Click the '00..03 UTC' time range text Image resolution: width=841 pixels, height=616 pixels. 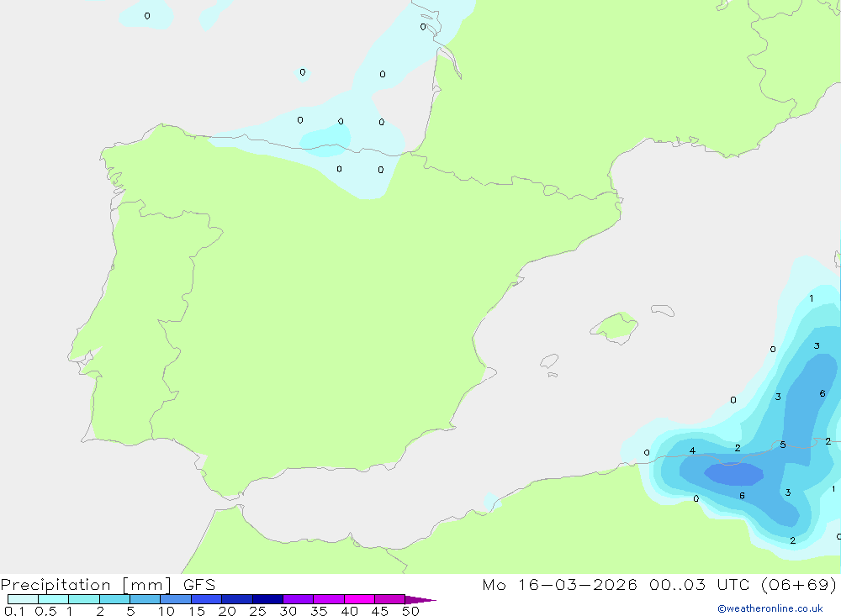(699, 585)
